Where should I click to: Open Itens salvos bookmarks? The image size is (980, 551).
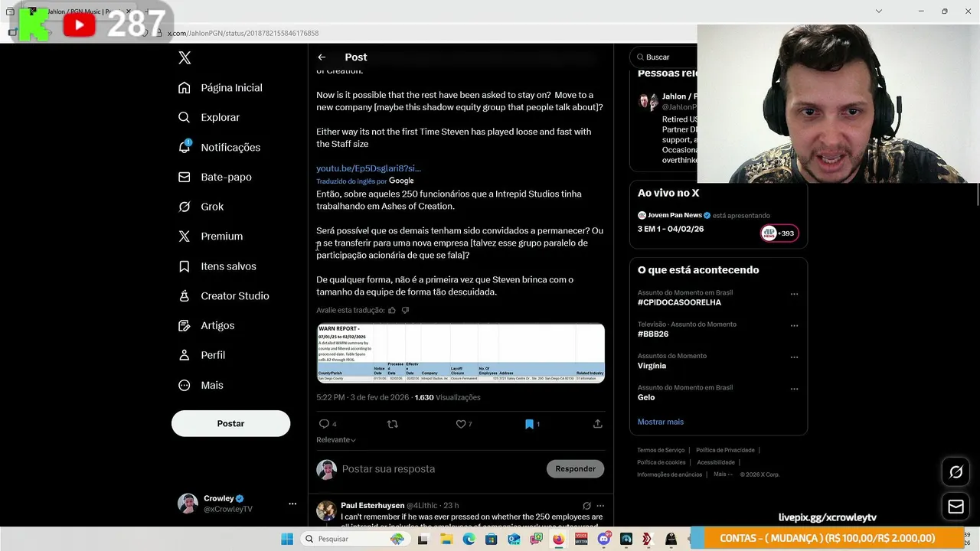click(217, 266)
